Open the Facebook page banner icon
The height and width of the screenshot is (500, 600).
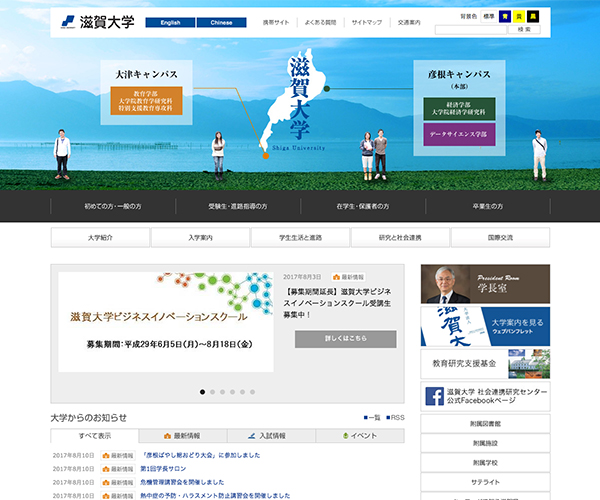(x=435, y=396)
